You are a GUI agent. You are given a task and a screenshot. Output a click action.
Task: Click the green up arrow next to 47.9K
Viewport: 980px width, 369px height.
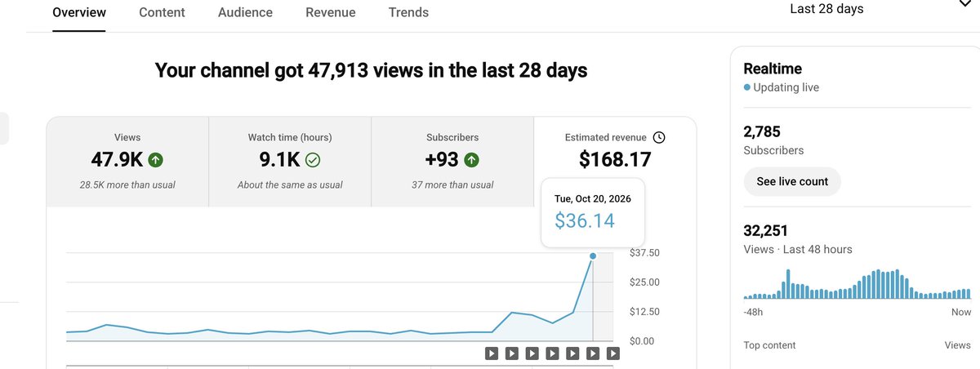(155, 160)
